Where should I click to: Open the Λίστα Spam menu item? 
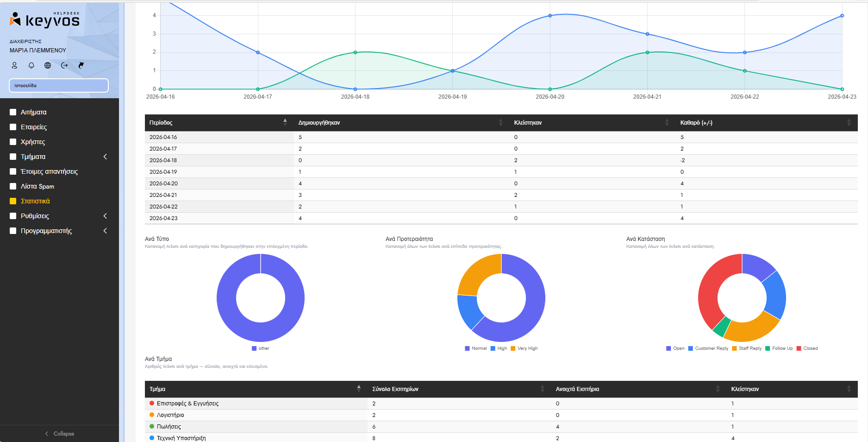(37, 186)
